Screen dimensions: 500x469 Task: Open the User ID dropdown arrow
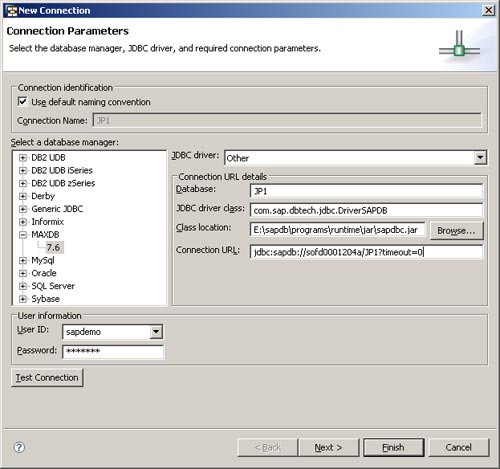click(x=156, y=332)
